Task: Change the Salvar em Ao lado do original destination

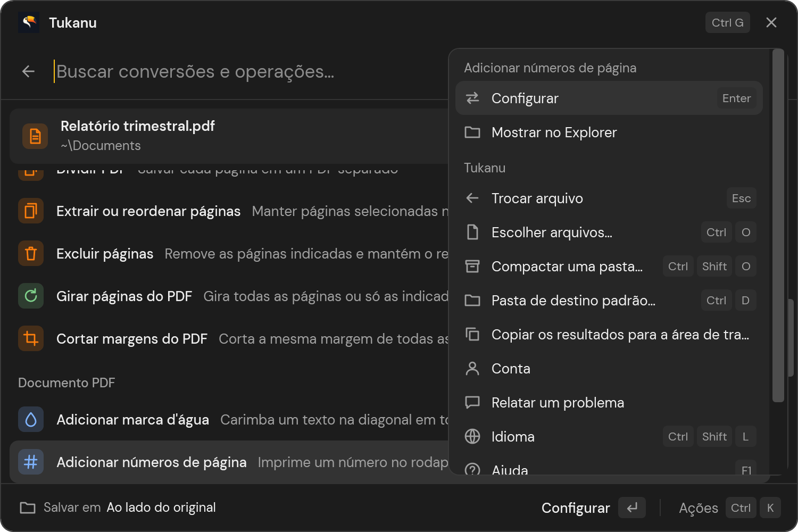Action: [x=118, y=508]
